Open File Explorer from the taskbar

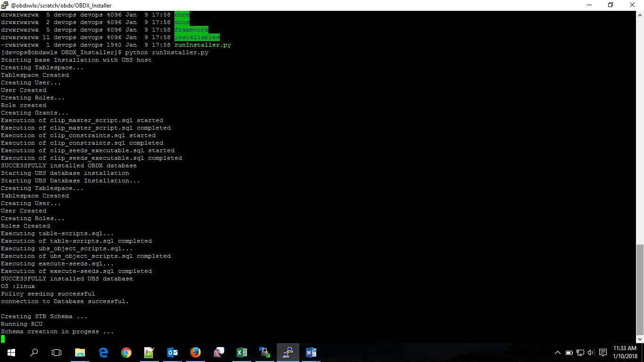tap(80, 352)
